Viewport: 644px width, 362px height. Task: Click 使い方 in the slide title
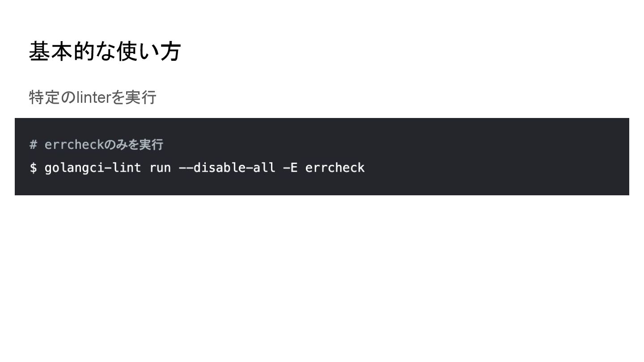(148, 51)
